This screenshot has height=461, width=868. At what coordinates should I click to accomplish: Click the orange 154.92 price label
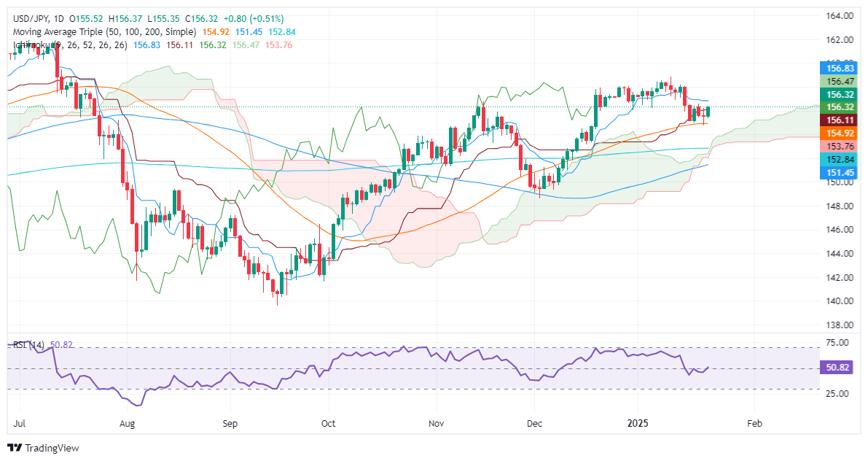[x=840, y=133]
